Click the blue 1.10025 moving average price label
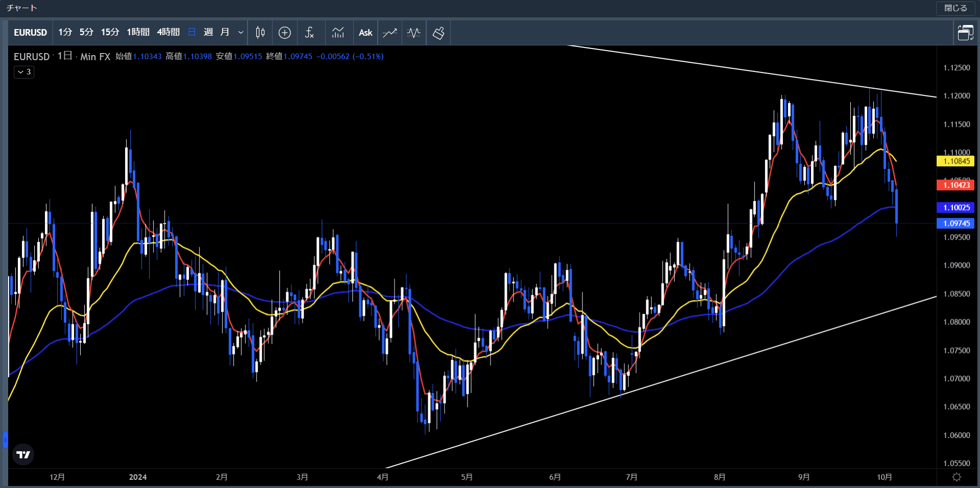The height and width of the screenshot is (488, 980). (955, 208)
